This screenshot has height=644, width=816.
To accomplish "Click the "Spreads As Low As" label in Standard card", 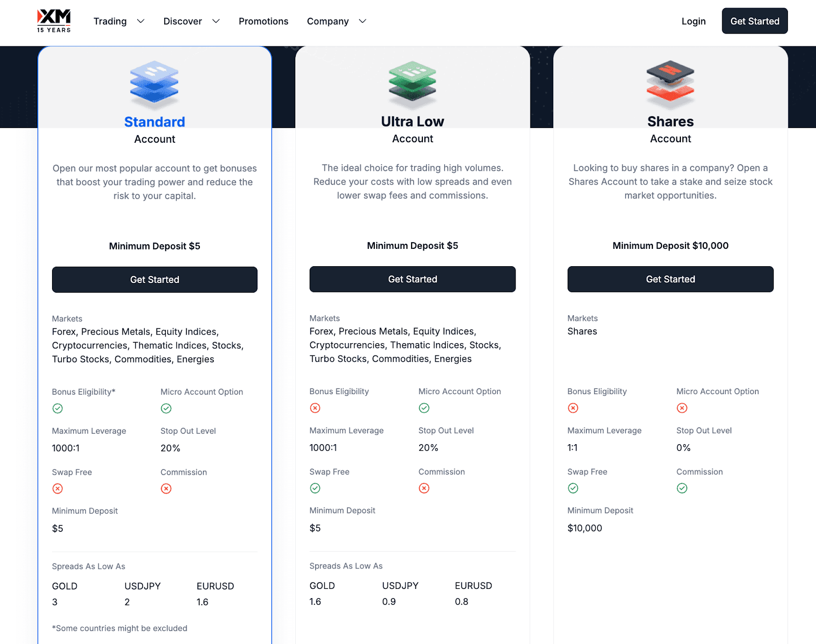I will tap(89, 566).
